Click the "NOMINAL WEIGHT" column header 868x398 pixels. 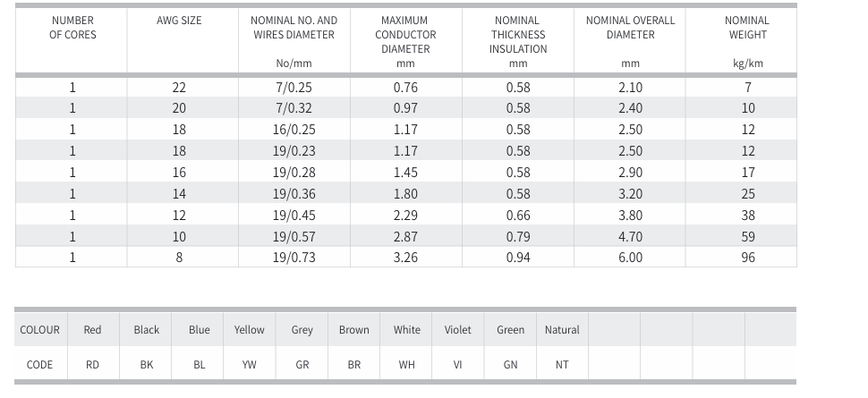coord(747,27)
